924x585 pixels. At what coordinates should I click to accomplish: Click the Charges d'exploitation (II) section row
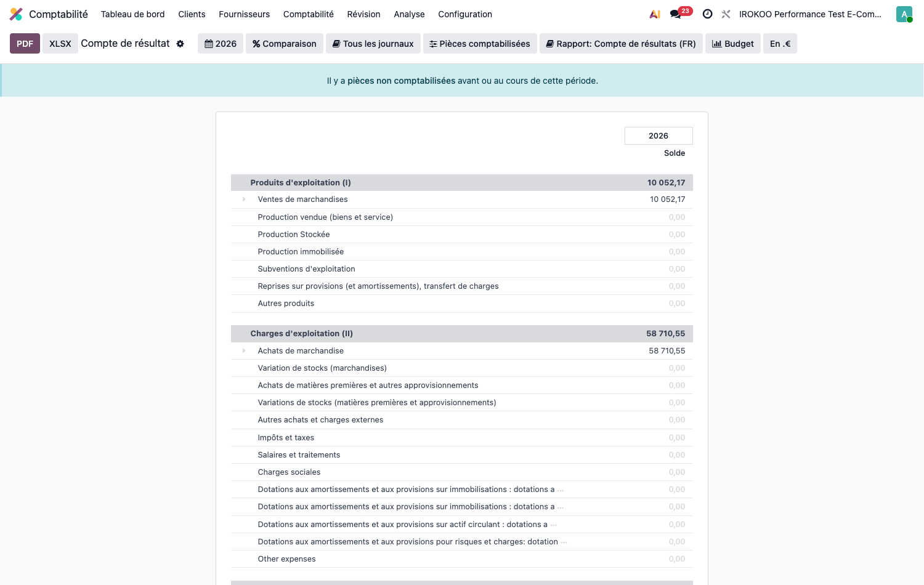click(x=462, y=334)
